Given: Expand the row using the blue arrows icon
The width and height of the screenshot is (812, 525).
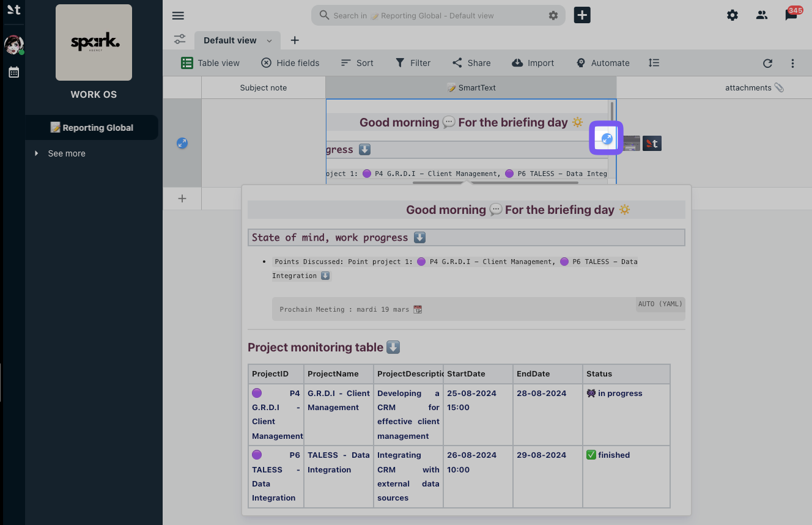Looking at the screenshot, I should pos(182,143).
